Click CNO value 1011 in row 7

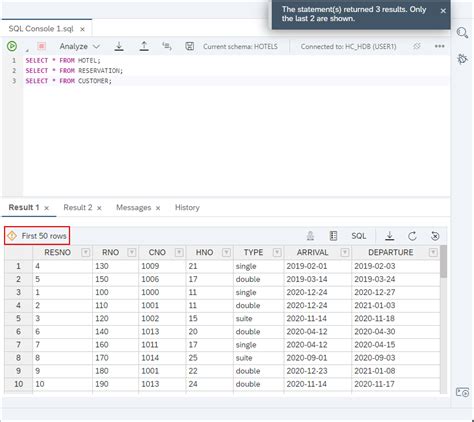[162, 344]
